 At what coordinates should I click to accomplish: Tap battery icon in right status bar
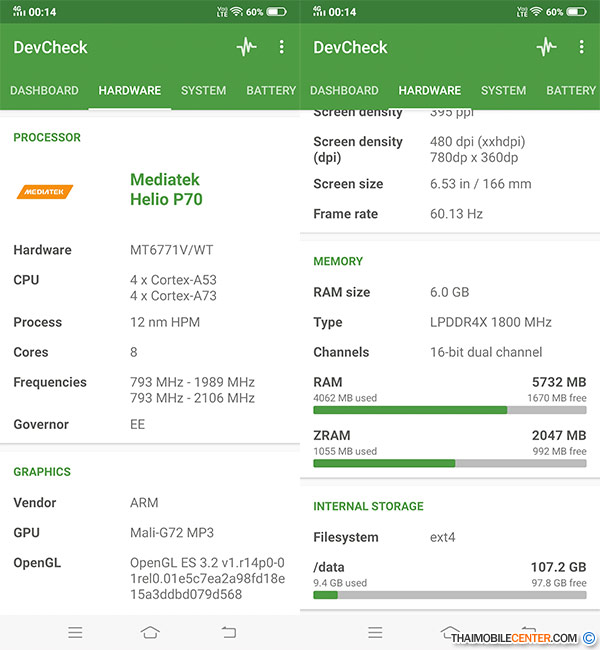(576, 12)
